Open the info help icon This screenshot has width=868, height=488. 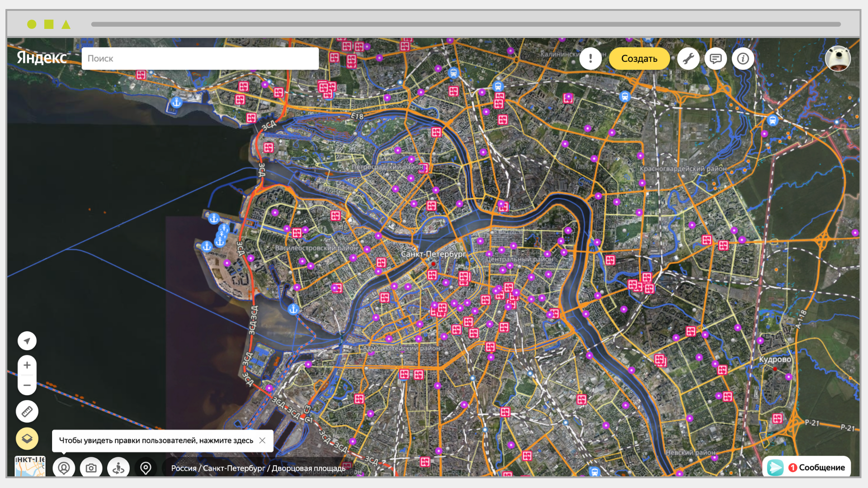click(x=743, y=59)
